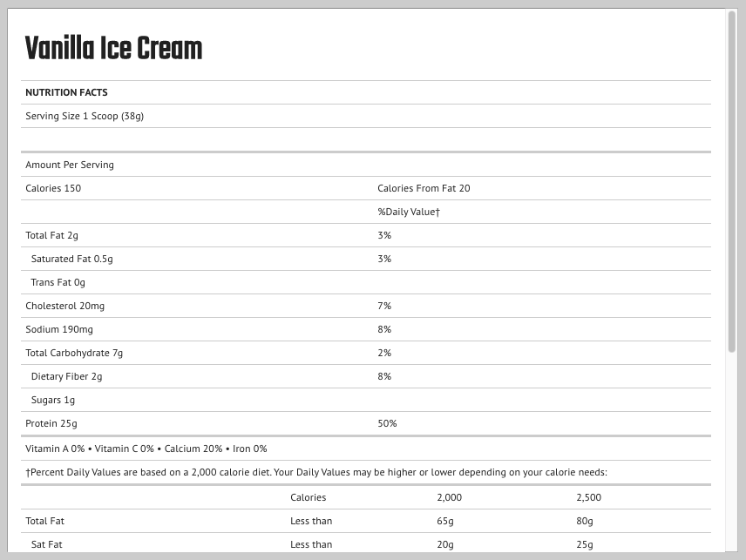Click the Trans Fat 0g row
This screenshot has width=746, height=560.
click(58, 282)
